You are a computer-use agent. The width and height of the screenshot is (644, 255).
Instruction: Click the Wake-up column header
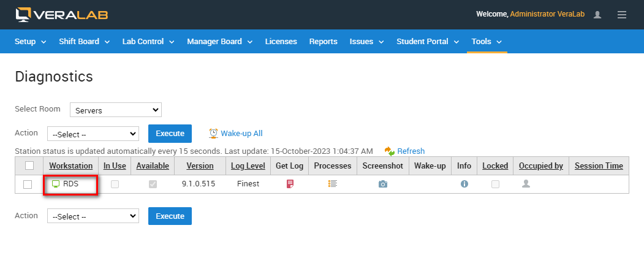coord(430,166)
